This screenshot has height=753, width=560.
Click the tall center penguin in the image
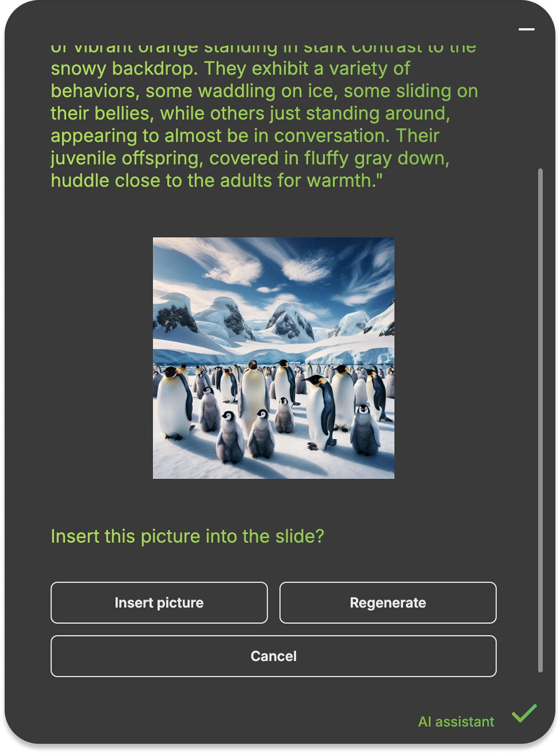253,395
